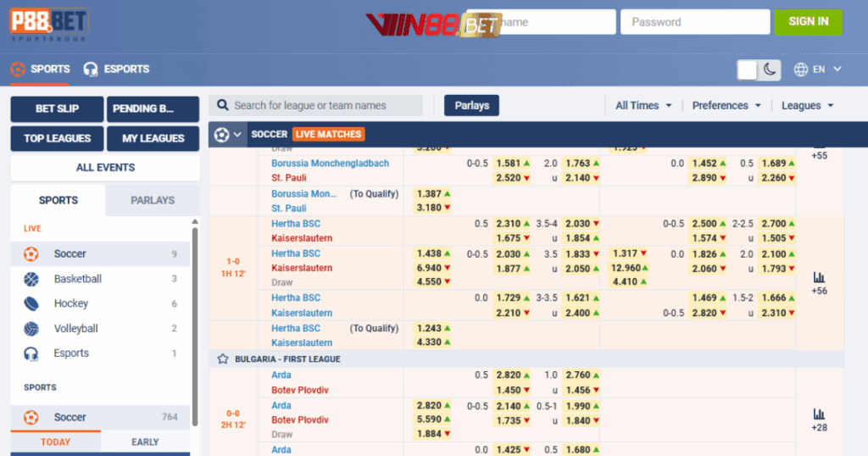Click the Password input field

(694, 22)
